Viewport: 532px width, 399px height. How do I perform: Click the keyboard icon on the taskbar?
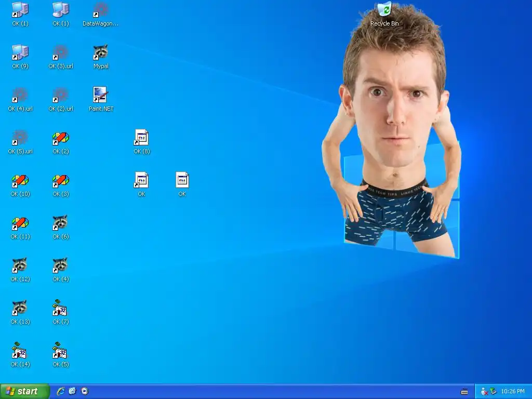[x=464, y=392]
